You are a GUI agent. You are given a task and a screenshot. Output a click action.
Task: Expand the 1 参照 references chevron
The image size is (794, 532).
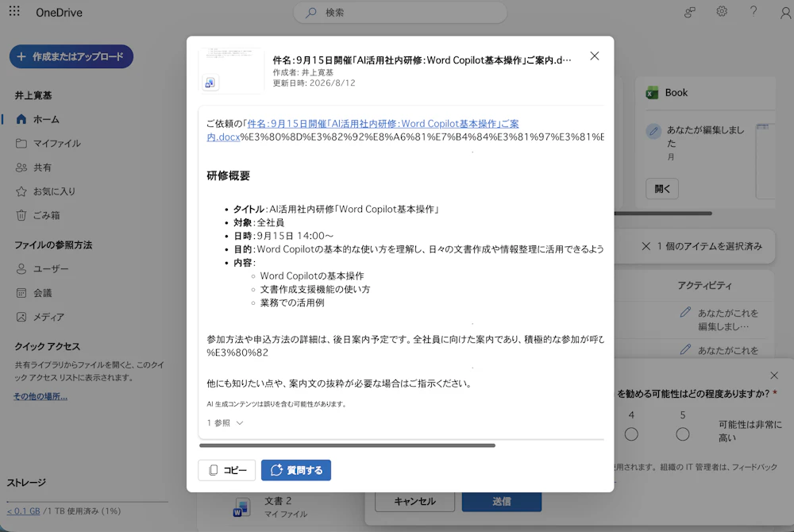pyautogui.click(x=240, y=423)
